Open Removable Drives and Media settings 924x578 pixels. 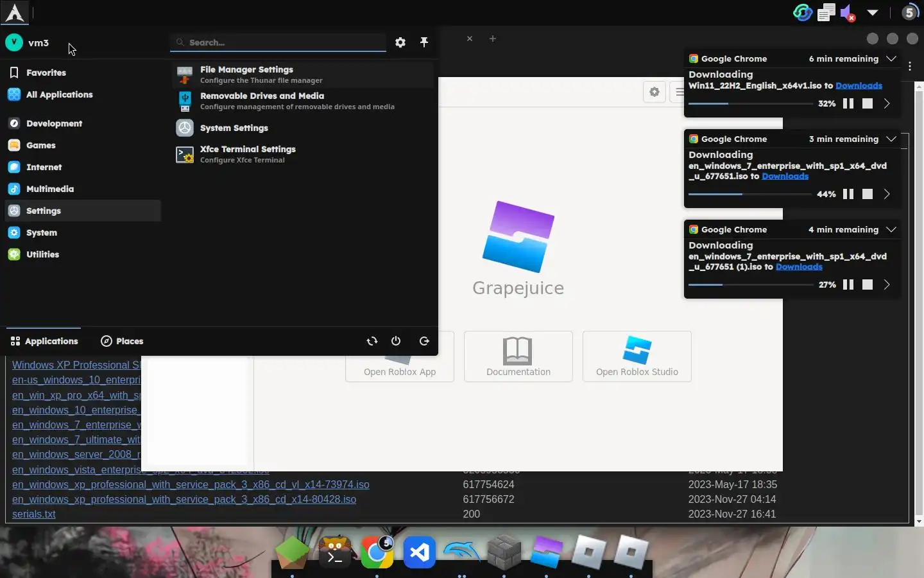pyautogui.click(x=304, y=101)
